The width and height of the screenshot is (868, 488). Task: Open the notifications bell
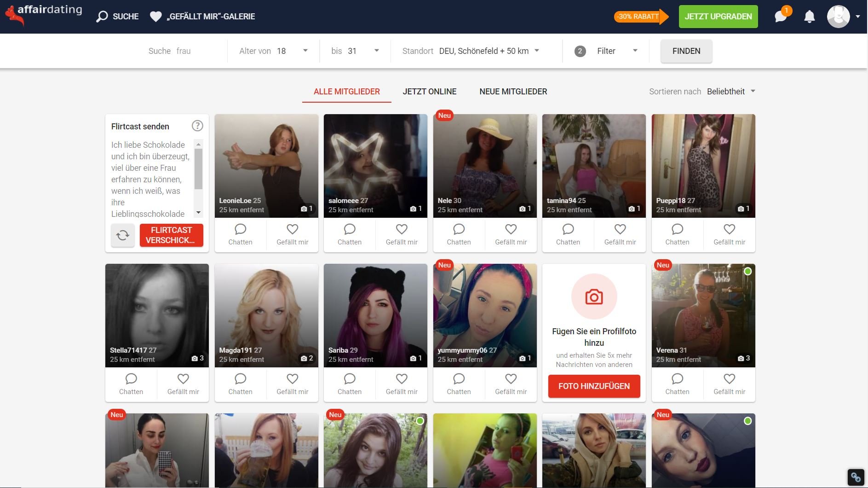tap(810, 17)
